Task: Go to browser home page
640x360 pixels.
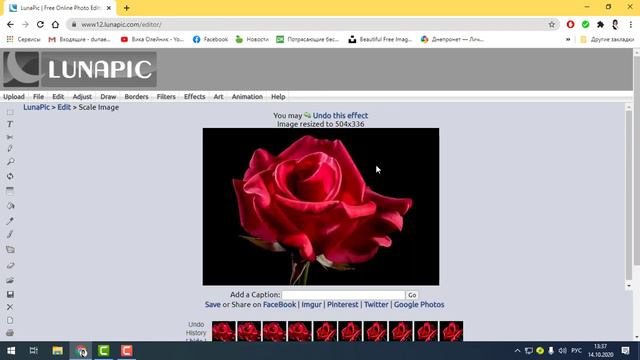Action: coord(55,24)
